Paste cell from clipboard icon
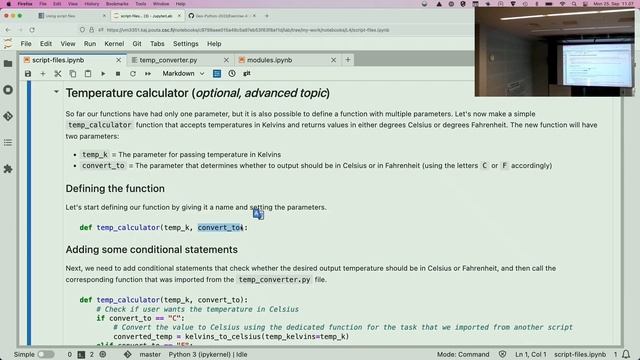Viewport: 640px width, 360px height. click(x=88, y=74)
